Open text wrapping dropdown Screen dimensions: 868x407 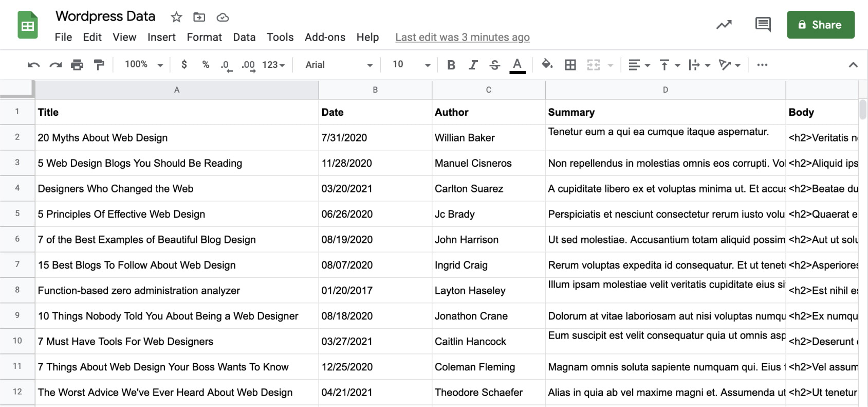[x=699, y=65]
